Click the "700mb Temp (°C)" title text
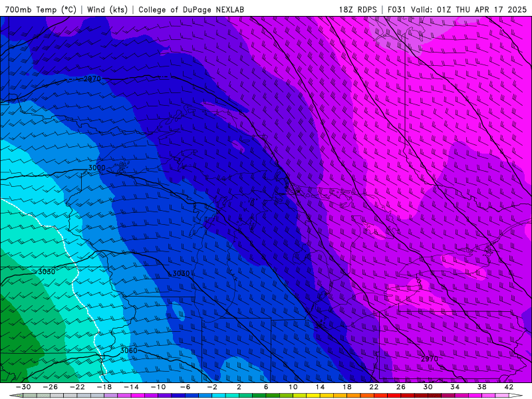The image size is (532, 399). point(41,9)
